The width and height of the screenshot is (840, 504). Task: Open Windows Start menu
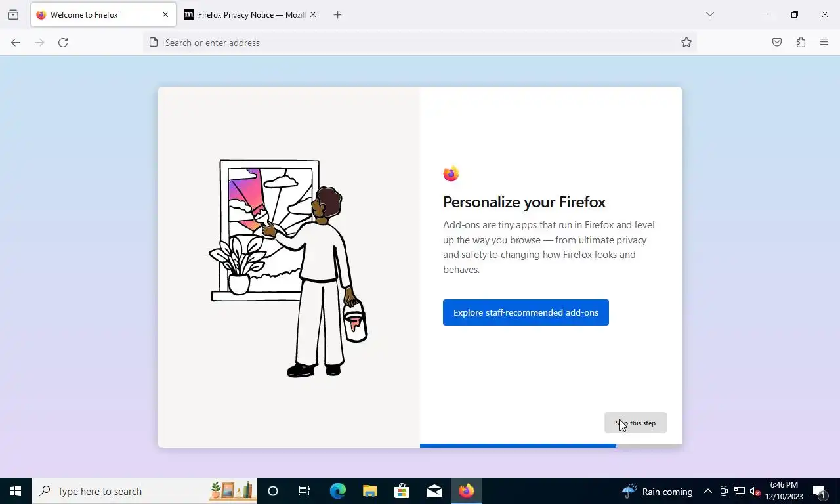click(16, 491)
